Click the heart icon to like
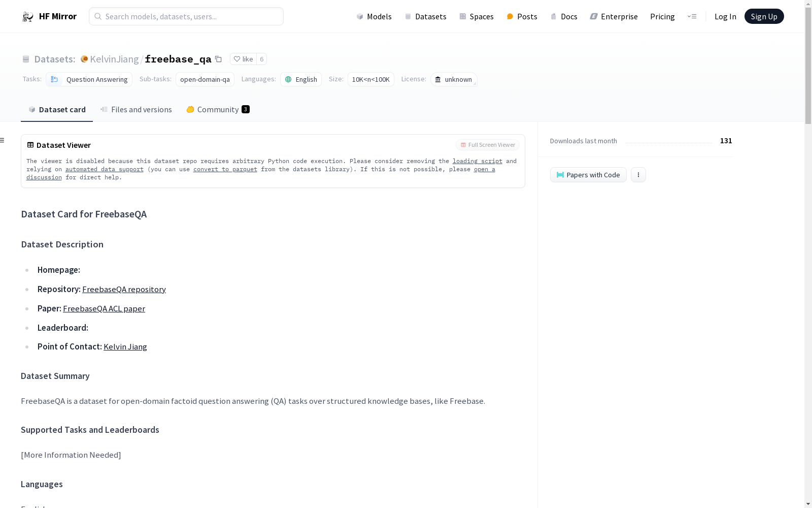The image size is (812, 508). coord(236,59)
